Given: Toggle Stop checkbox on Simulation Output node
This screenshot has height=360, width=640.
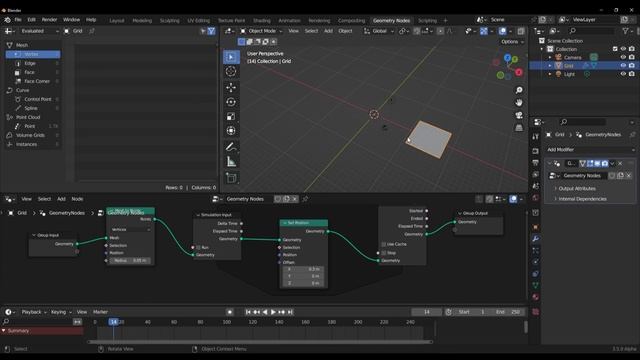Looking at the screenshot, I should coord(384,253).
